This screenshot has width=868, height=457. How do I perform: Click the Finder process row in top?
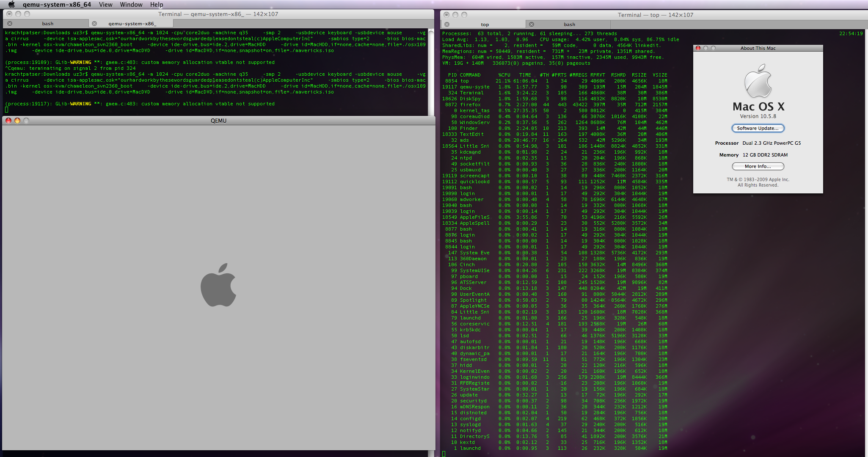click(x=554, y=128)
